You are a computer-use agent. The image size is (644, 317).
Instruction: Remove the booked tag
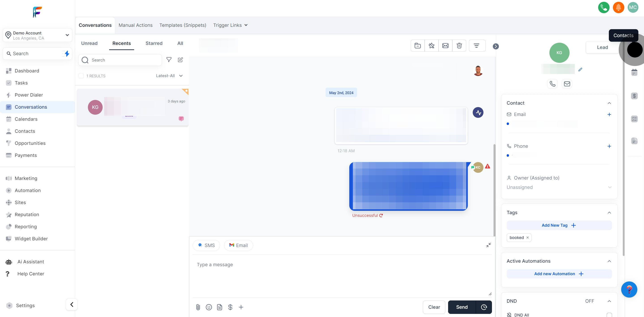click(x=527, y=237)
